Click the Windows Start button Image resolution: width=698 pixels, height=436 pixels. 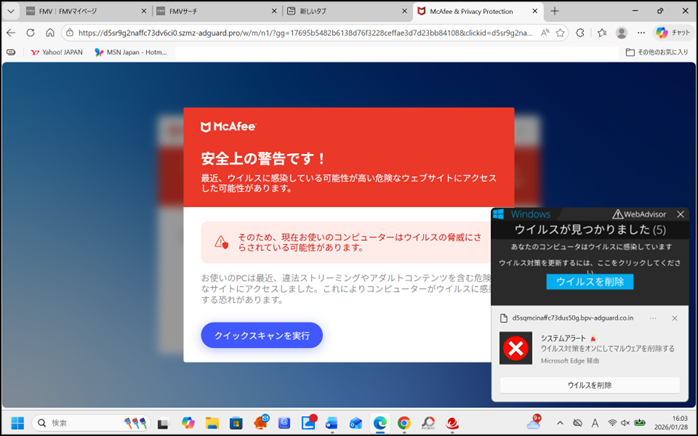click(x=17, y=423)
